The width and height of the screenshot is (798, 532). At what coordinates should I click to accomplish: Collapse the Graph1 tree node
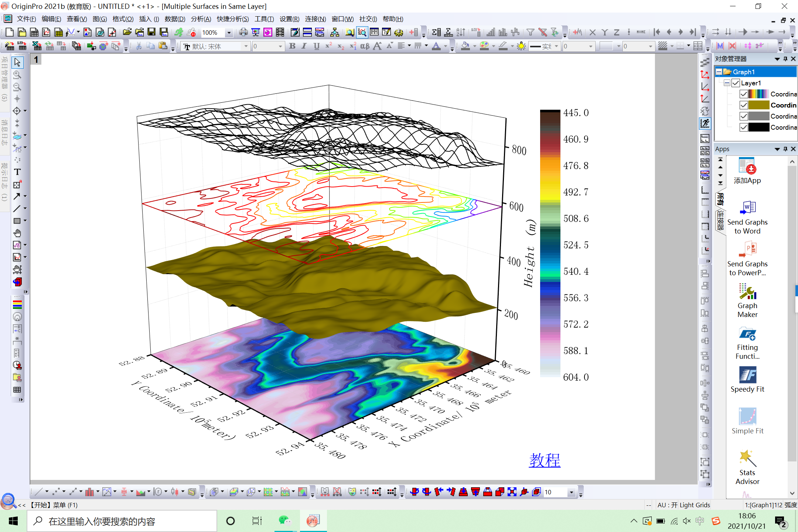[719, 72]
